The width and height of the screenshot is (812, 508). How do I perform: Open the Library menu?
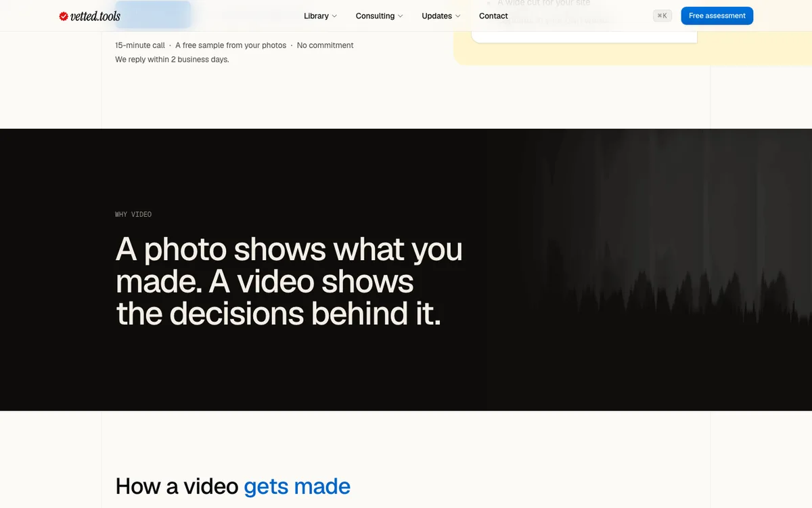321,16
